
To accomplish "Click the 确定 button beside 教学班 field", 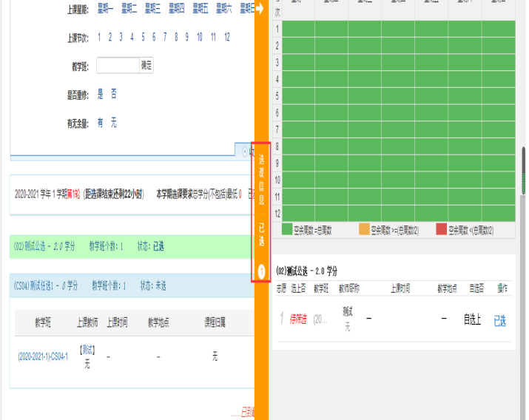I will (x=146, y=65).
